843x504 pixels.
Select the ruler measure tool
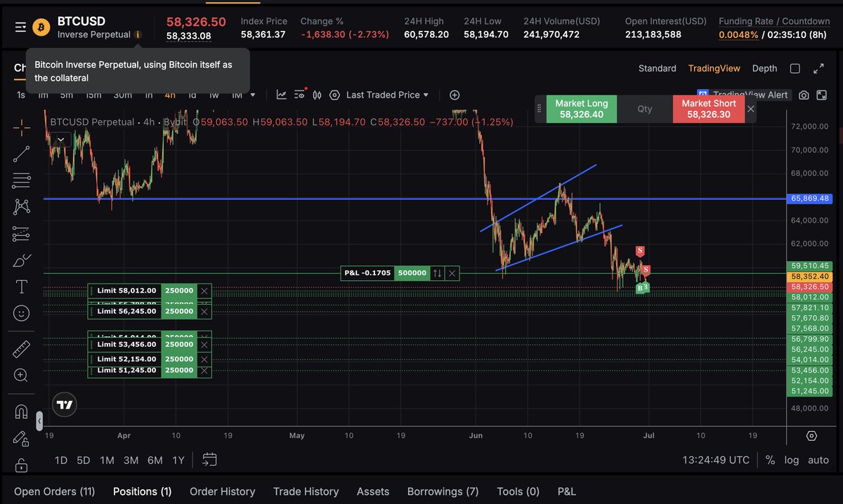coord(22,348)
